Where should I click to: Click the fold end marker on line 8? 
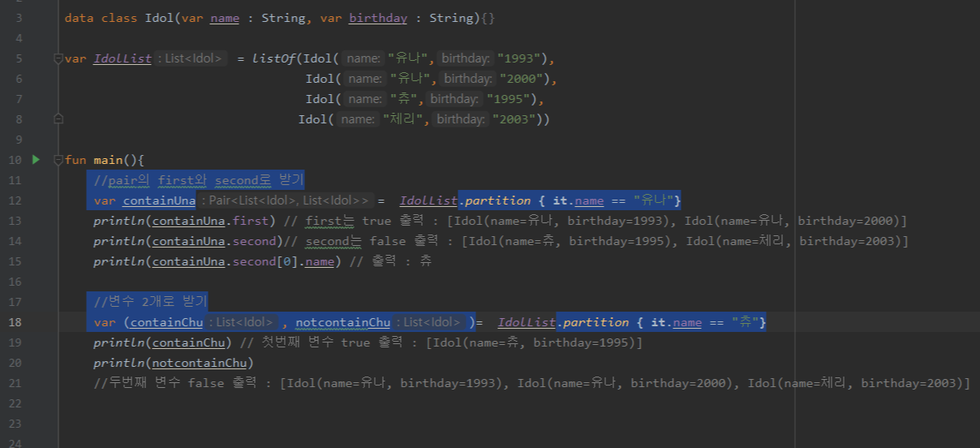pyautogui.click(x=58, y=119)
